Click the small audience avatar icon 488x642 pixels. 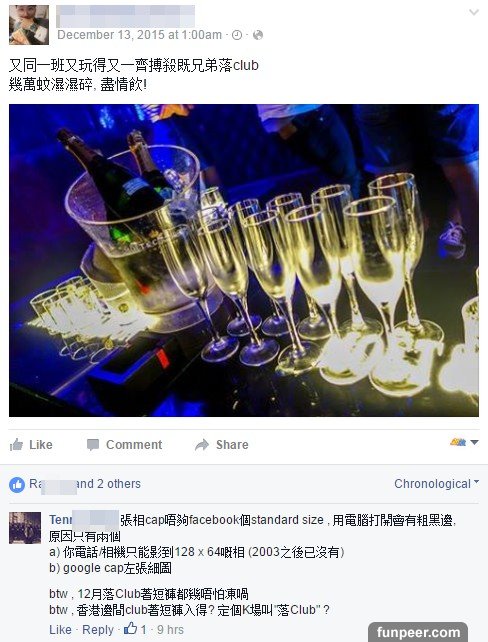tap(458, 442)
